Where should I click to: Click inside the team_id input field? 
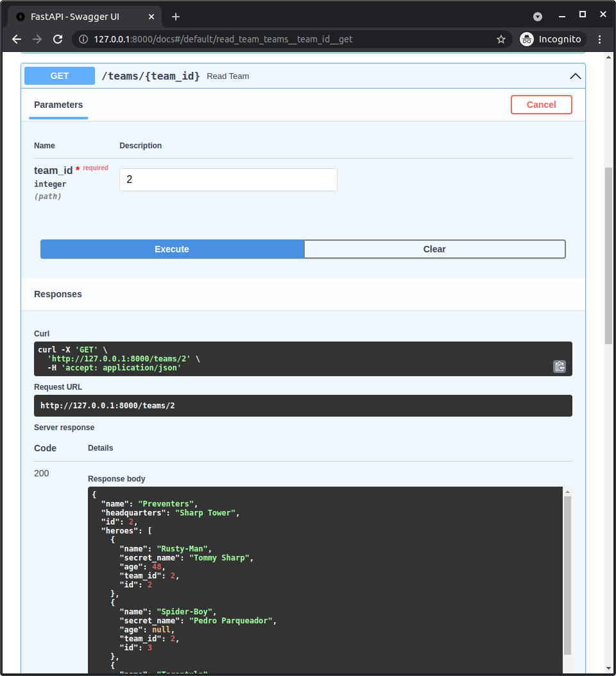click(x=228, y=179)
